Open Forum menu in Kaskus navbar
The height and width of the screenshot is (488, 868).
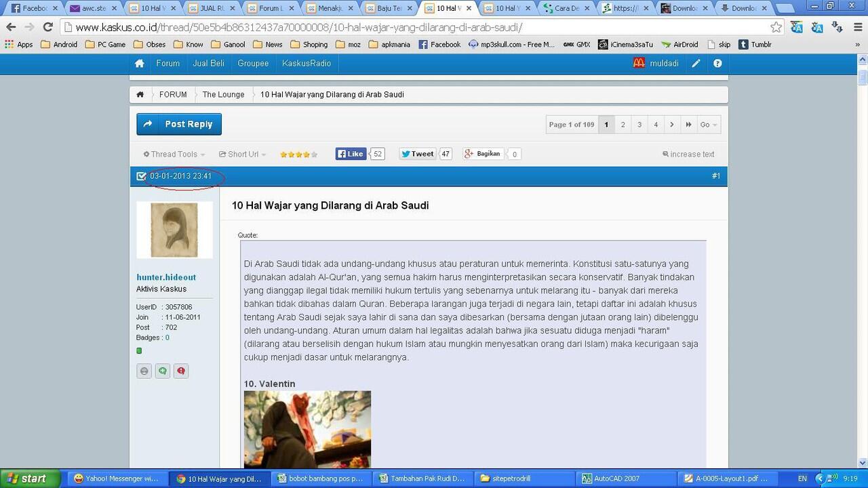[168, 63]
